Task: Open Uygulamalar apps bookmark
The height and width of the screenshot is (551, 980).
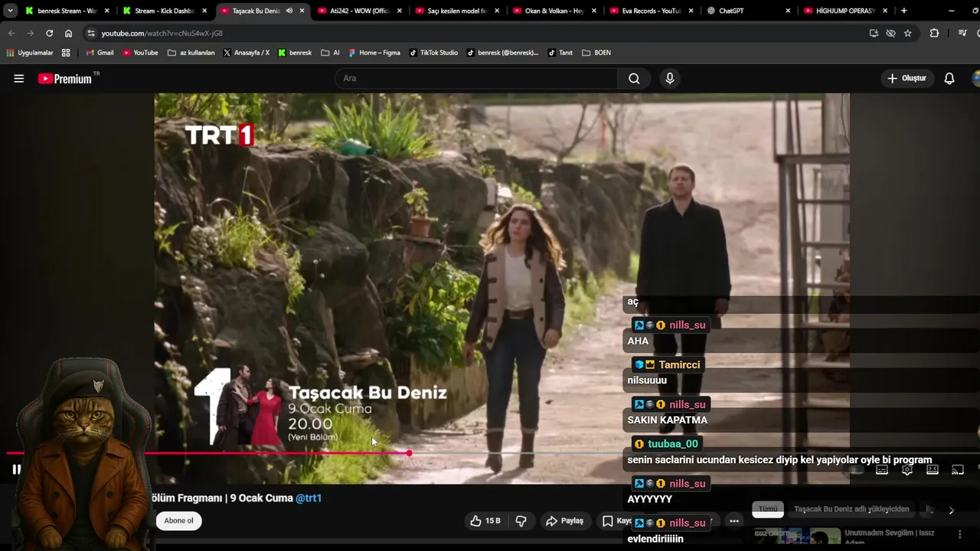Action: [x=30, y=53]
